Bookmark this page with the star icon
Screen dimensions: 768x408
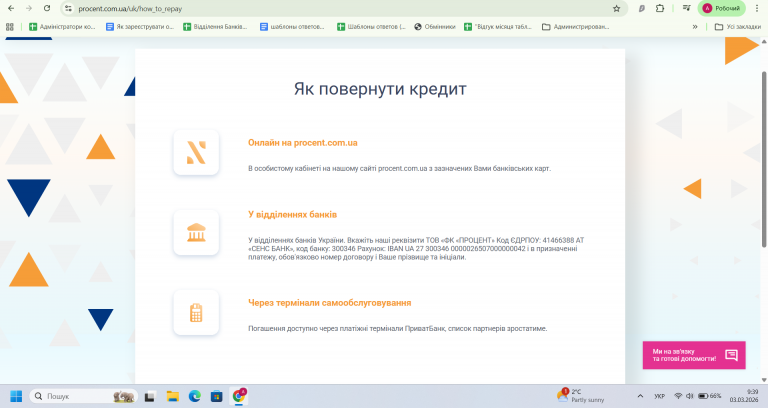pos(617,9)
